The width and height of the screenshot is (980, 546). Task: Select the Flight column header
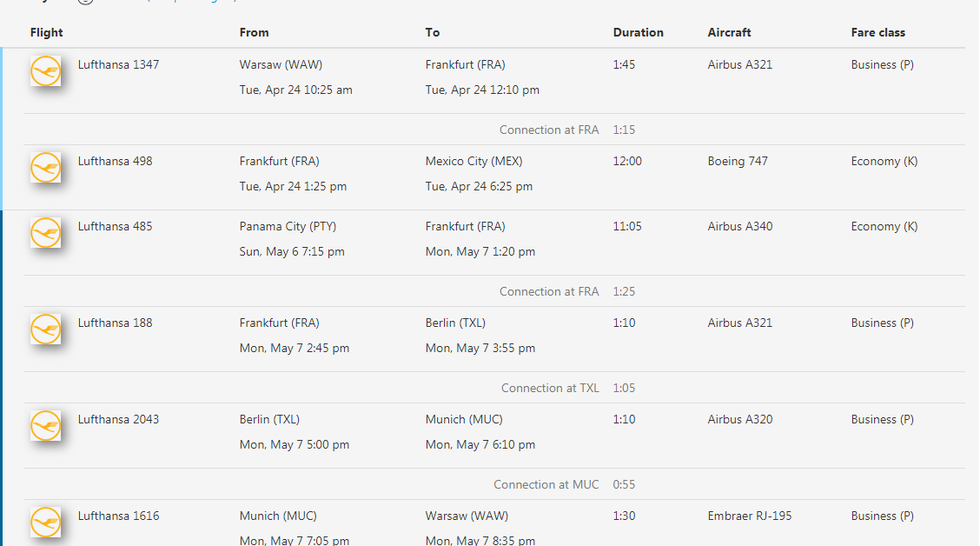click(x=46, y=32)
